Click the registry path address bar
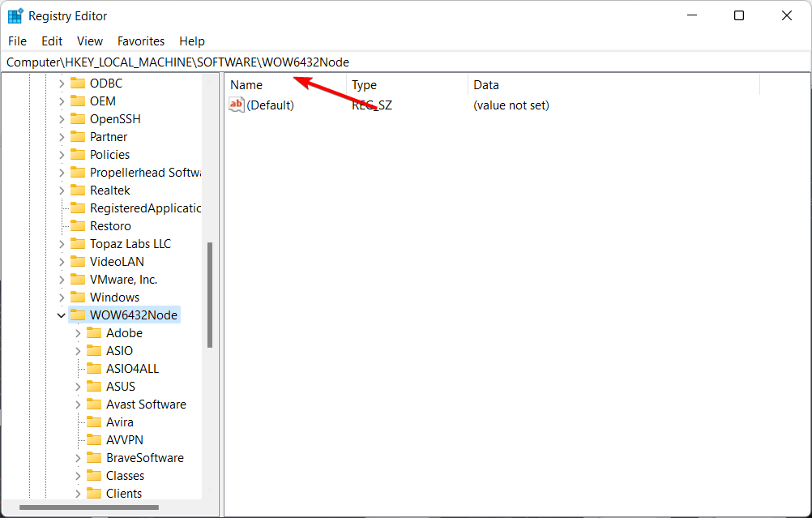 406,62
